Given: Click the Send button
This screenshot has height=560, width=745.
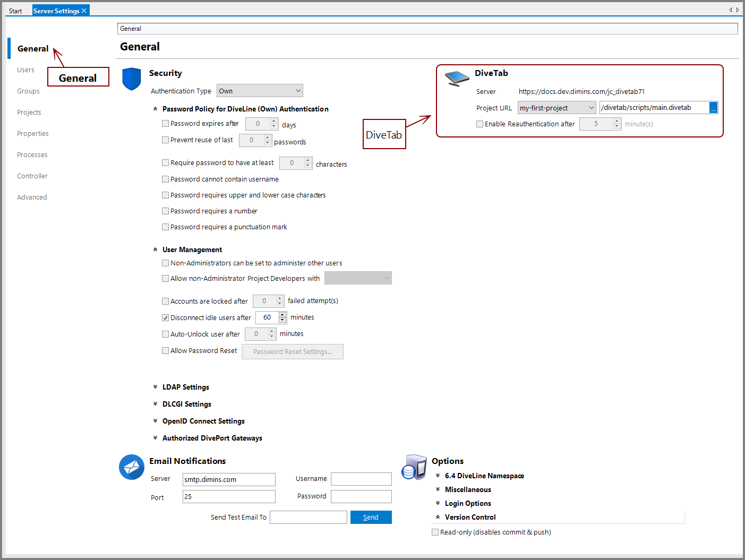Looking at the screenshot, I should click(371, 517).
